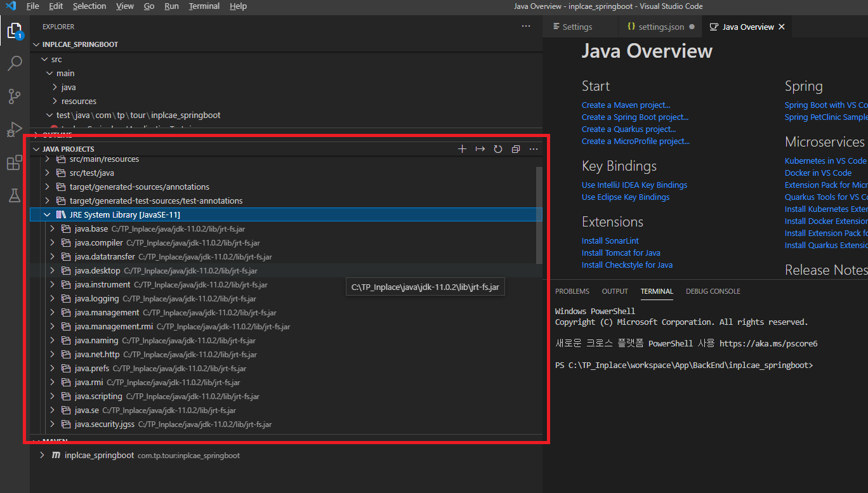This screenshot has height=493, width=868.
Task: Collapse the Java Projects section header
Action: click(x=36, y=149)
